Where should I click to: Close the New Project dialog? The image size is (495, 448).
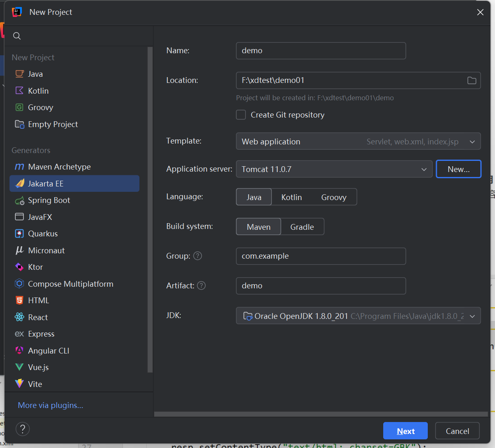click(480, 12)
